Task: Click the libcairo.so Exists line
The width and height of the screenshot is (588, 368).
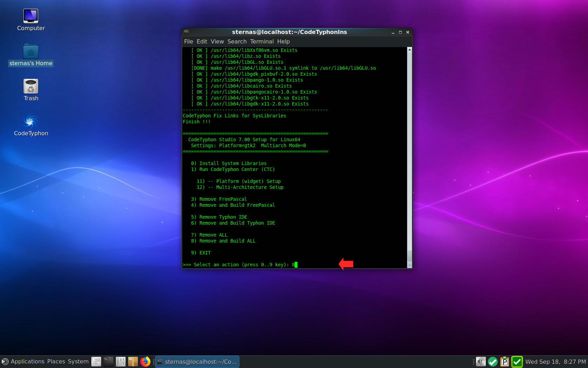Action: (x=241, y=86)
